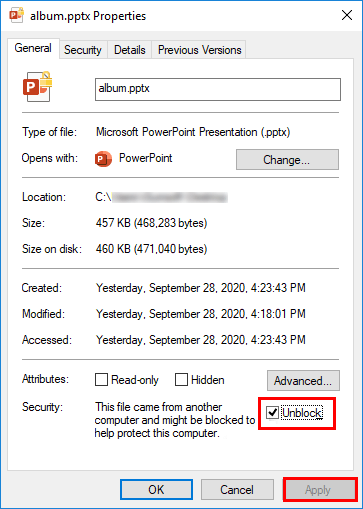Open Change... to pick another app
The height and width of the screenshot is (509, 363).
(287, 160)
